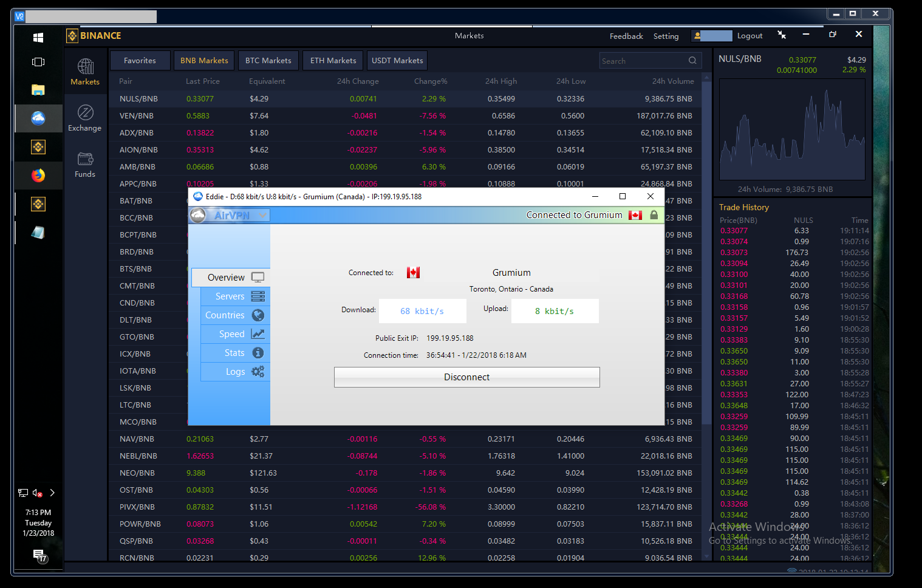Click the second Binance icon on taskbar

(x=38, y=204)
